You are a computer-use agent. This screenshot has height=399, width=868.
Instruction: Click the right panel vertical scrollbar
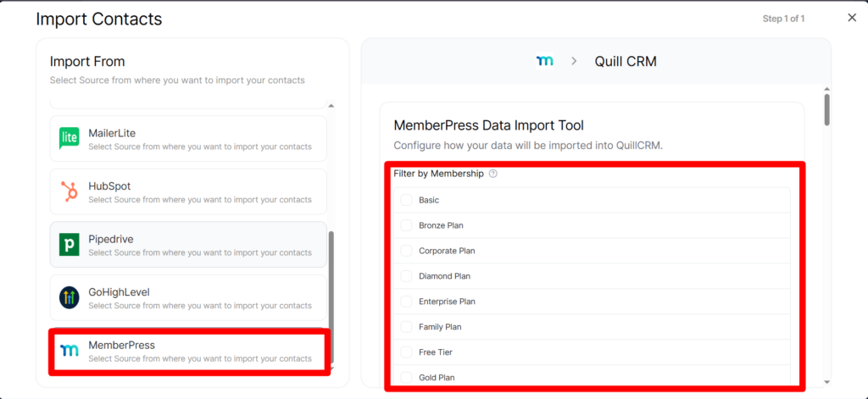click(x=826, y=108)
